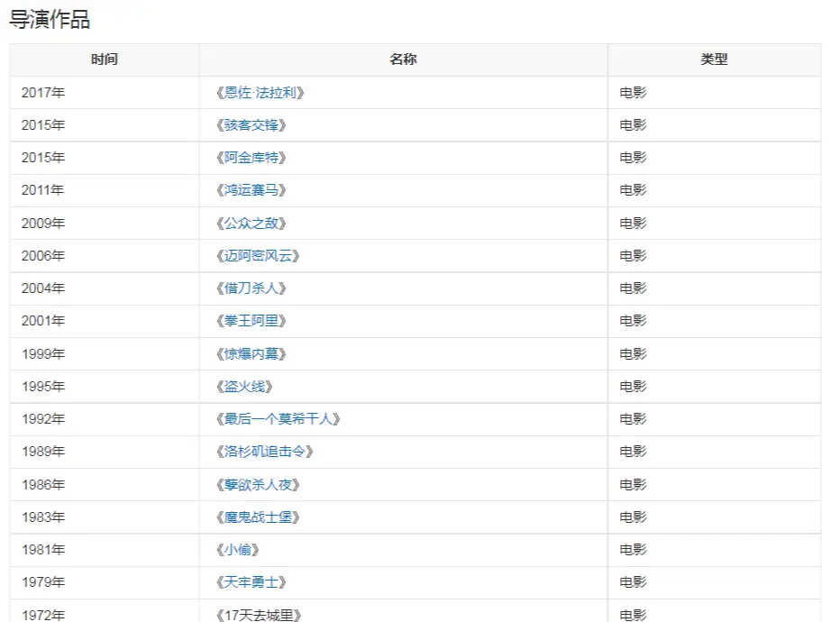
Task: Click 电影 in the 《盗火线》 row
Action: (x=633, y=387)
